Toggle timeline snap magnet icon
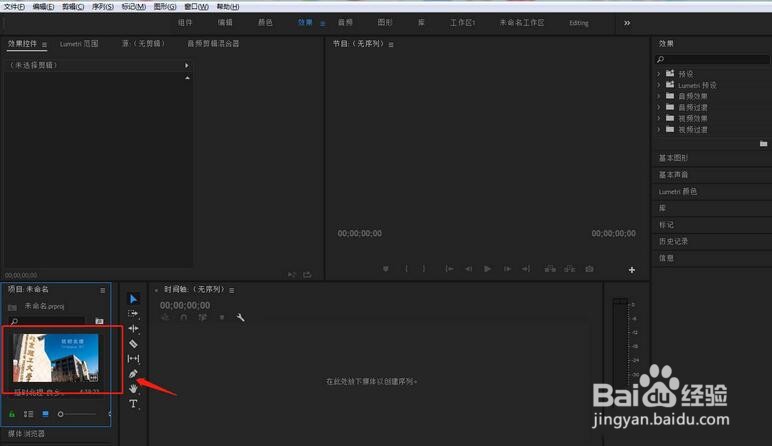Viewport: 772px width, 446px height. click(x=184, y=318)
